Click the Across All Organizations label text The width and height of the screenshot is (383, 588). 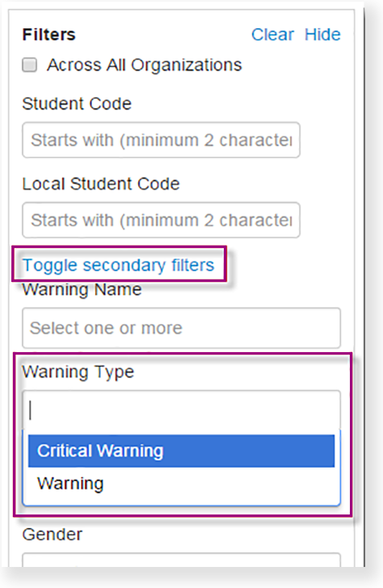(x=145, y=65)
